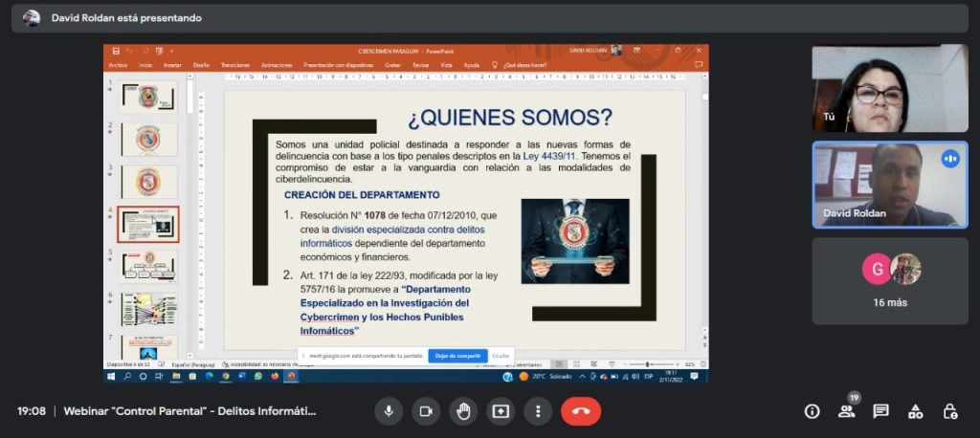Viewport: 980px width, 438px height.
Task: Click the PowerPoint zoom slider
Action: [x=649, y=364]
